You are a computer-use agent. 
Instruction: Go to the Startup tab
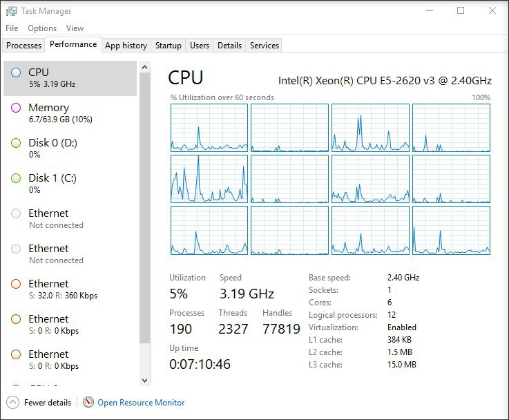168,46
